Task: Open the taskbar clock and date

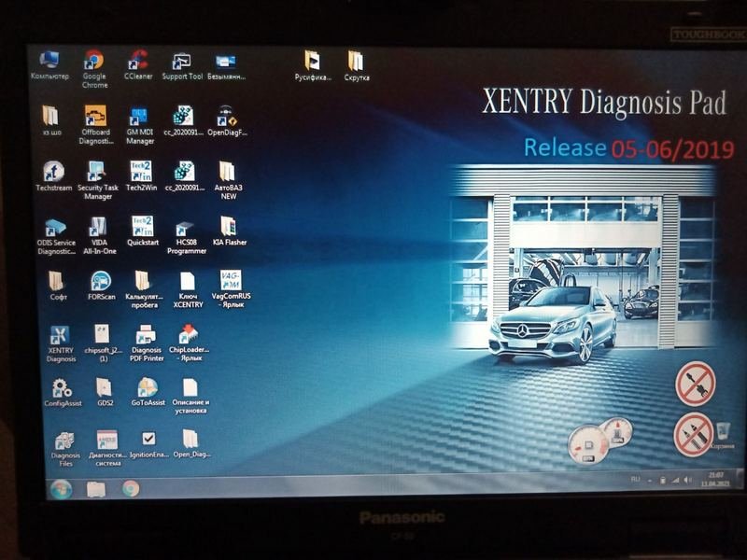Action: coord(716,480)
